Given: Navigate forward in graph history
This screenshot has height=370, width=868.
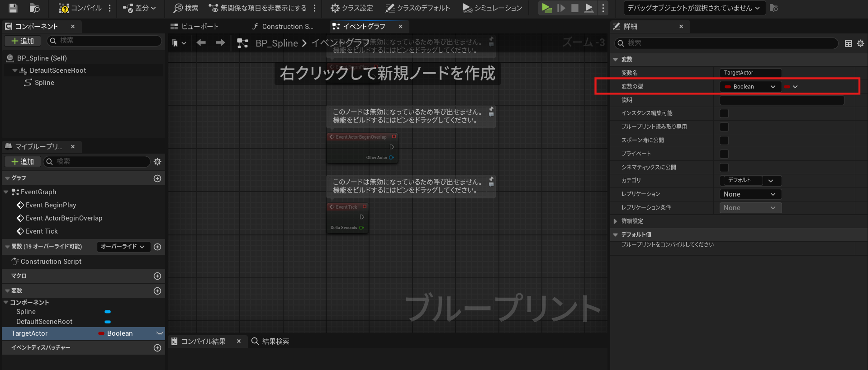Looking at the screenshot, I should 220,42.
